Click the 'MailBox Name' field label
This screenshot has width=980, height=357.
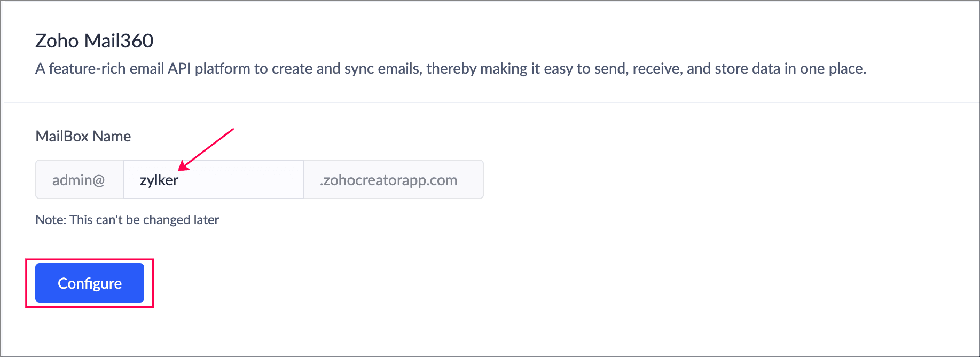[x=83, y=137]
